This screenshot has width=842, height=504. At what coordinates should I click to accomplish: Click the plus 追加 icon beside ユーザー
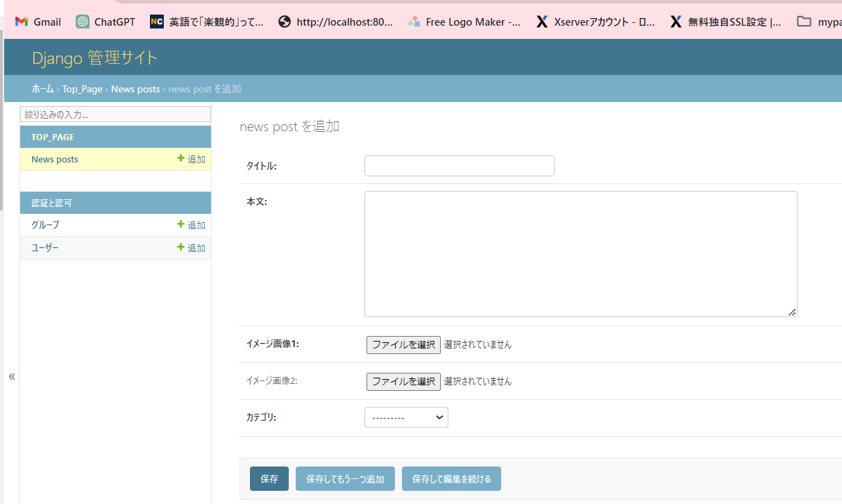(191, 248)
